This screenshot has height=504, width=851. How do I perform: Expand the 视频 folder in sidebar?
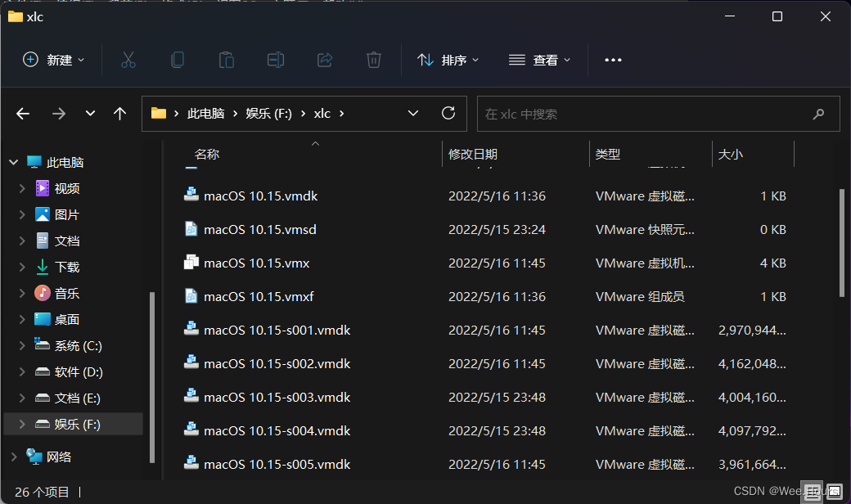(x=22, y=188)
